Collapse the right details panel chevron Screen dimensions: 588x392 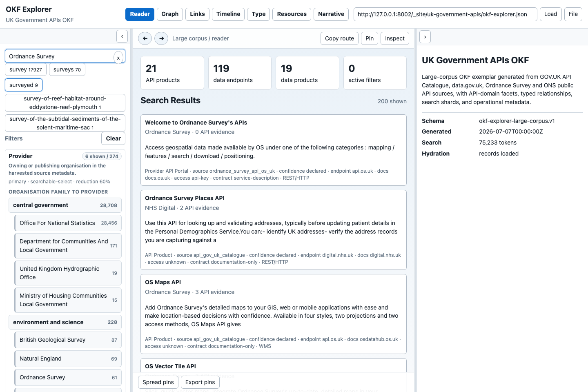coord(425,37)
